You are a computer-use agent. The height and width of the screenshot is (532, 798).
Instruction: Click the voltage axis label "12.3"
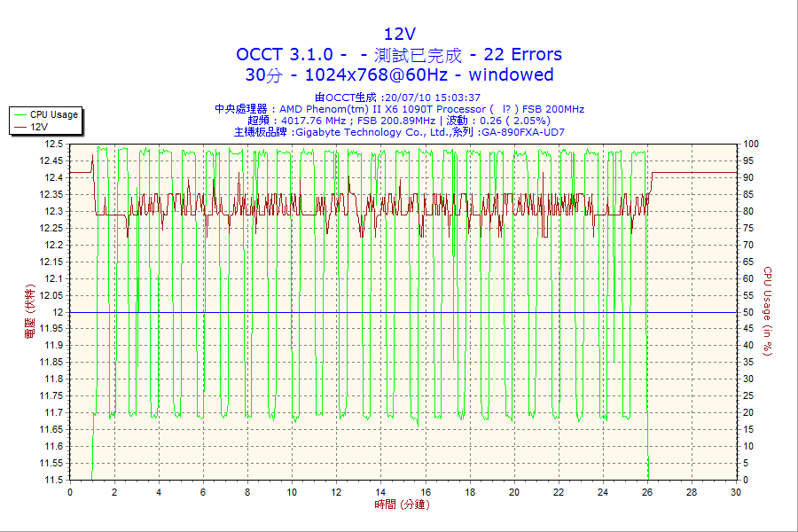pos(54,211)
